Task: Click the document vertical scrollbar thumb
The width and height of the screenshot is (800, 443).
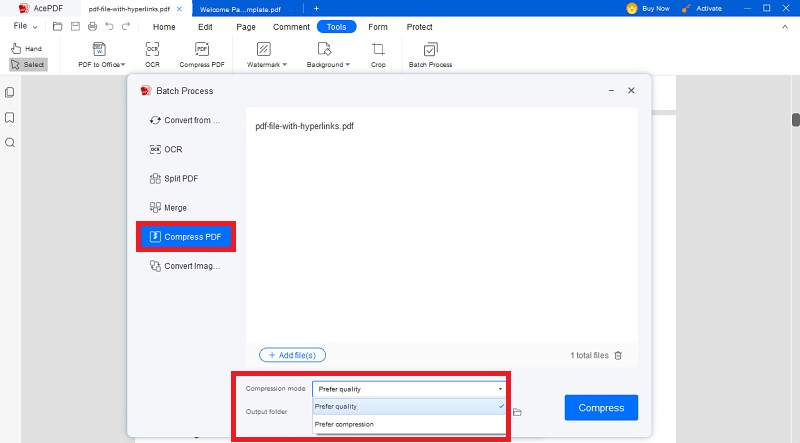Action: (x=795, y=119)
